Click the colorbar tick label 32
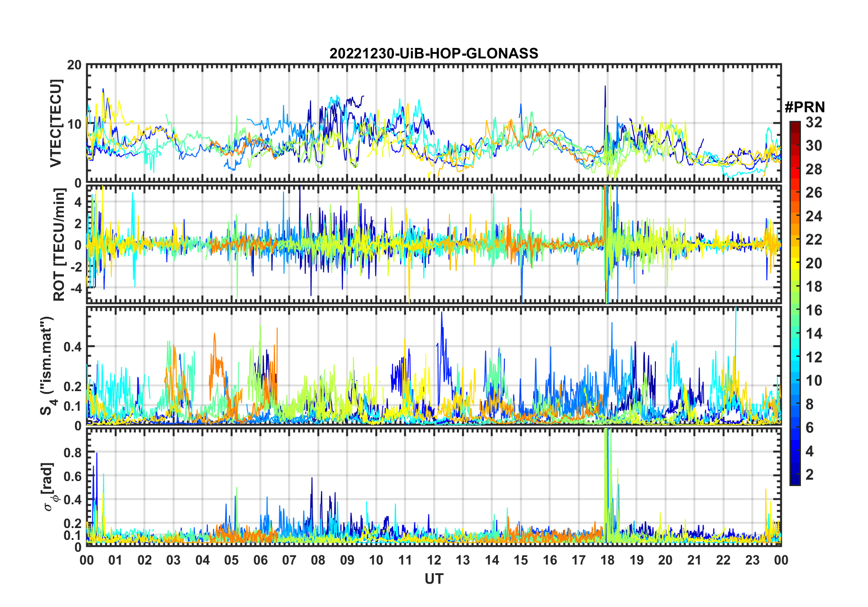The image size is (868, 607). 814,122
